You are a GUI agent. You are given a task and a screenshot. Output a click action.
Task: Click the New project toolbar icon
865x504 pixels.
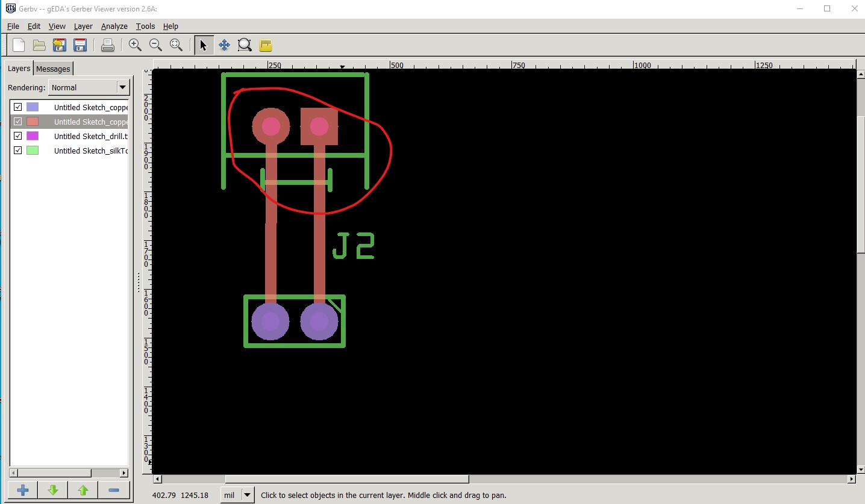[x=19, y=45]
